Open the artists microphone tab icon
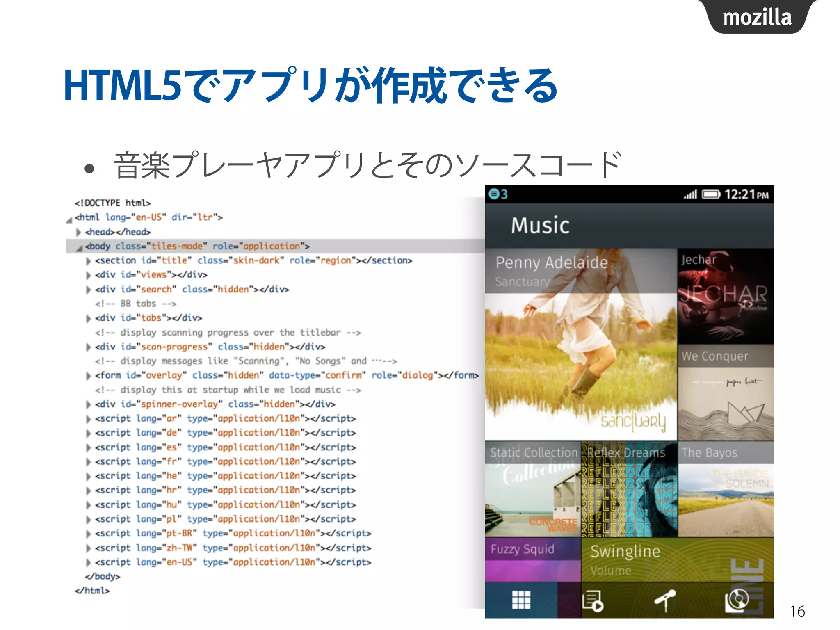Screen dimensions: 840x630 [665, 600]
